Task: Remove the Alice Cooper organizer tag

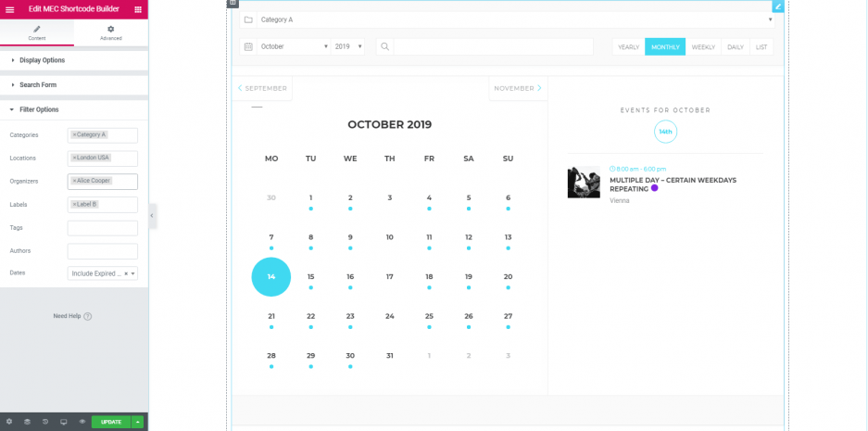Action: [74, 181]
